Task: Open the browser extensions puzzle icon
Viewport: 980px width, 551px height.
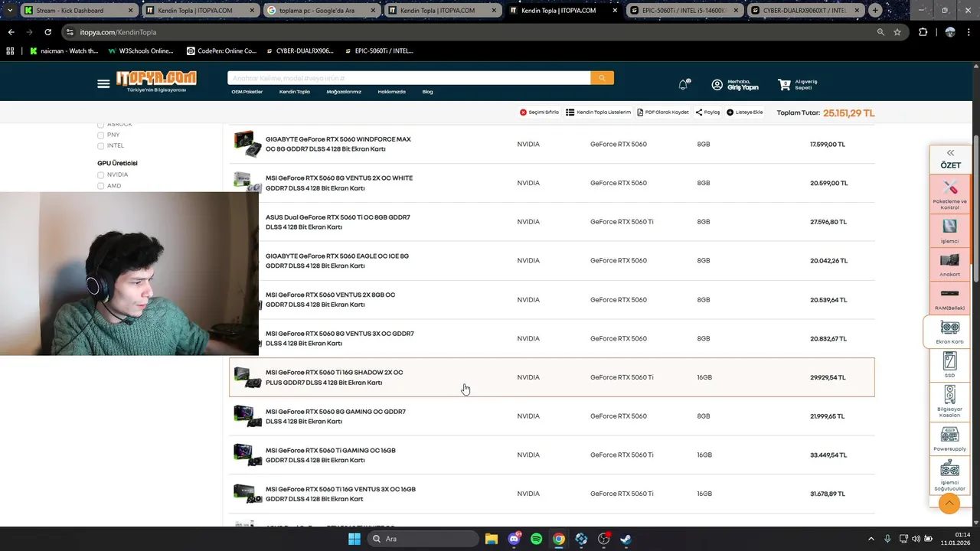Action: point(923,32)
